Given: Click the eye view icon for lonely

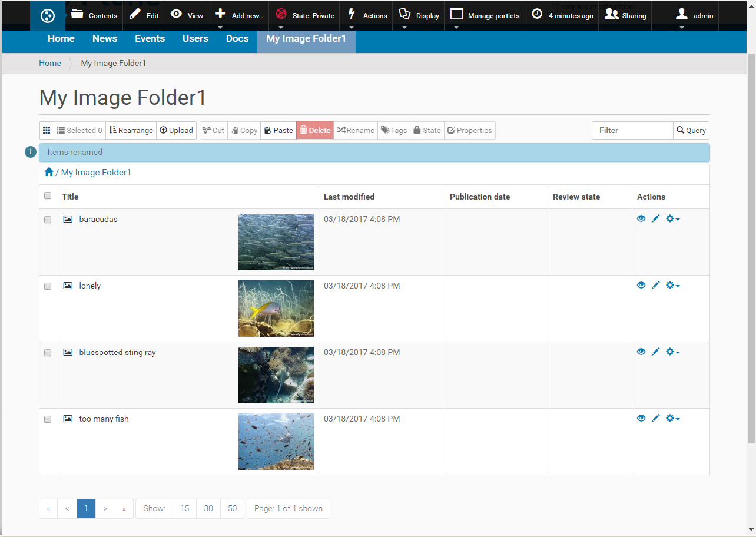Looking at the screenshot, I should (x=641, y=286).
